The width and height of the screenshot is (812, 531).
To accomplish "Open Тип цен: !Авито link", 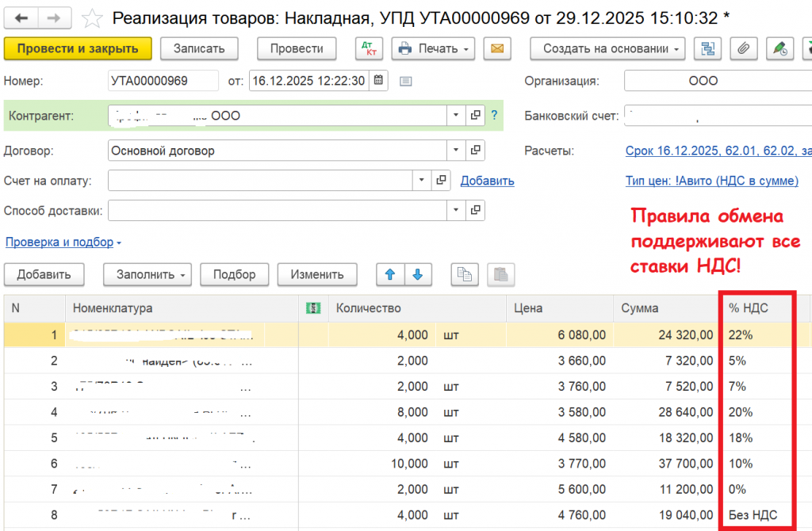I will point(712,181).
